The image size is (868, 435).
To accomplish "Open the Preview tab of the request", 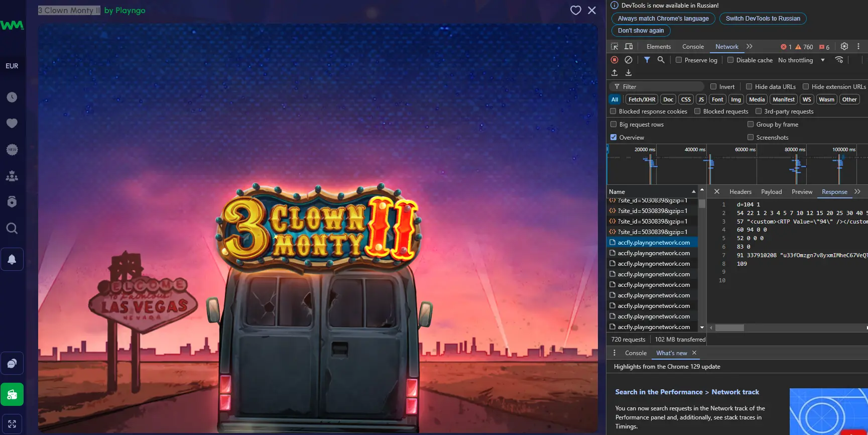I will point(802,191).
